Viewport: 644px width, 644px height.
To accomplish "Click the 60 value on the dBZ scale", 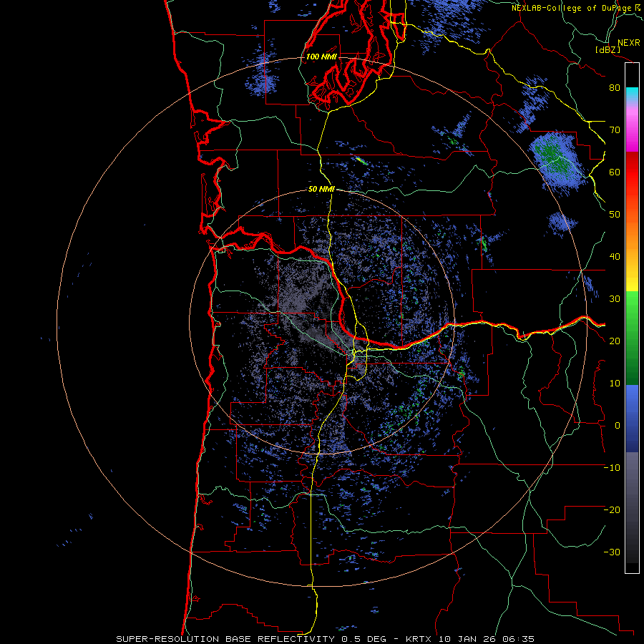I will [615, 172].
